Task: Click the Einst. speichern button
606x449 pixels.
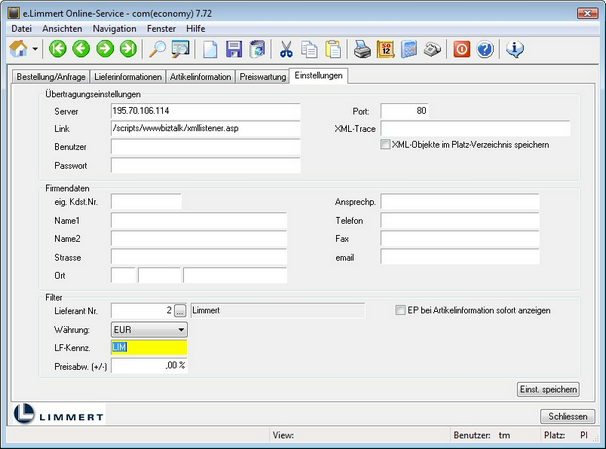Action: (547, 388)
